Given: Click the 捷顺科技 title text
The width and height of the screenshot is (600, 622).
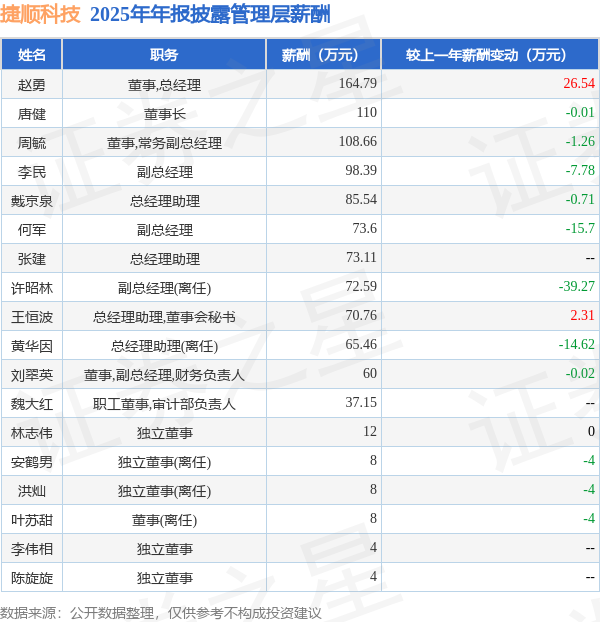Looking at the screenshot, I should tap(40, 15).
